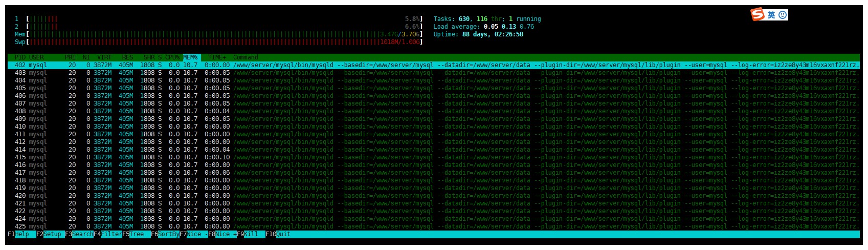Click the Sogou S input method icon

click(x=758, y=14)
